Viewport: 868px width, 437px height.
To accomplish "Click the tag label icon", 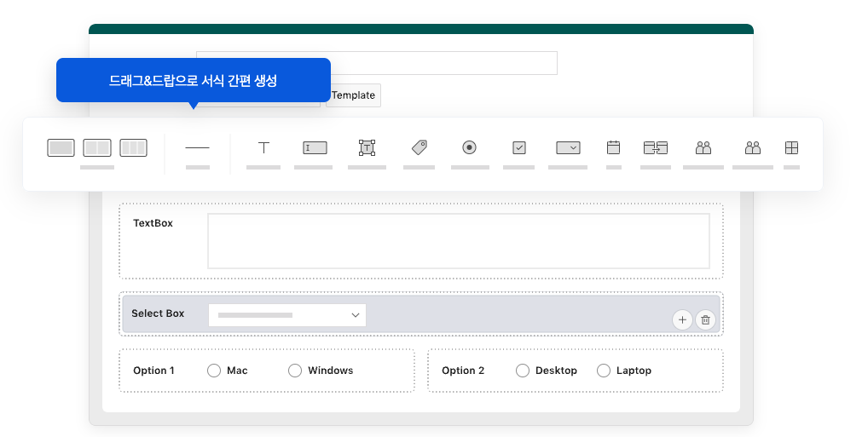I will 419,147.
